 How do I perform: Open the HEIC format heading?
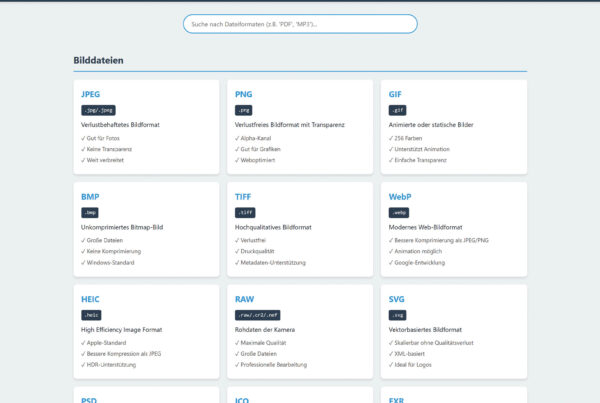[90, 299]
